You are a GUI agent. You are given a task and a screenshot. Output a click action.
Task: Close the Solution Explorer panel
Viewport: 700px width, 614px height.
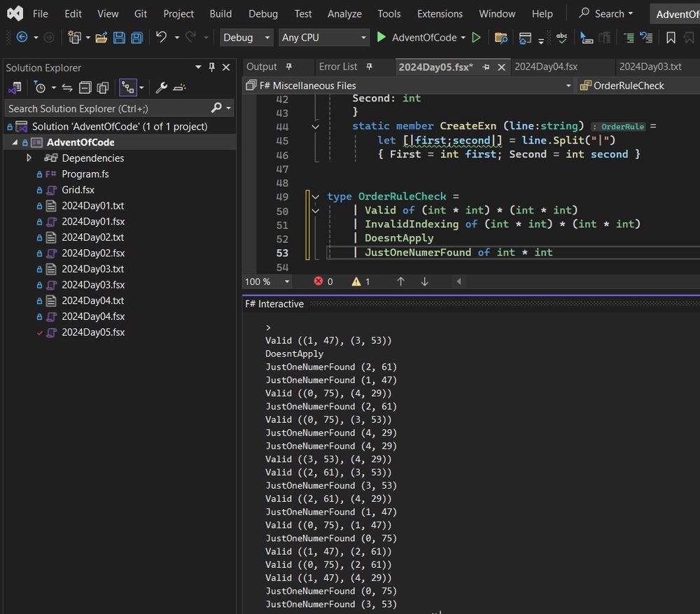tap(226, 67)
